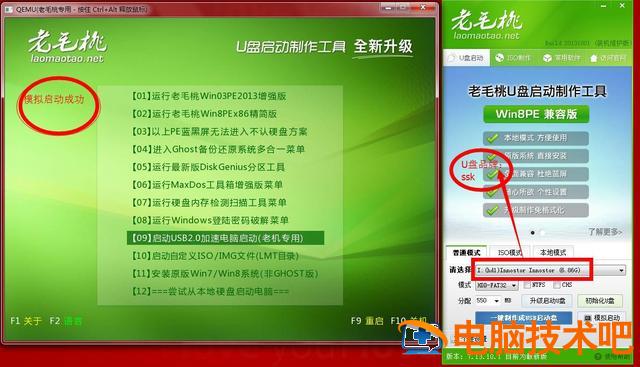Click F1 关于 in QEMU boot screen
This screenshot has width=640, height=367.
point(26,321)
